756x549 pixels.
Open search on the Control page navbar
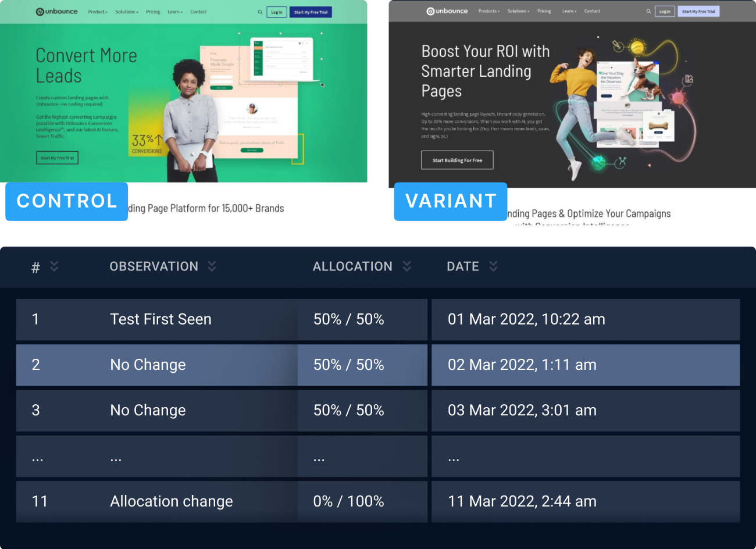[259, 12]
